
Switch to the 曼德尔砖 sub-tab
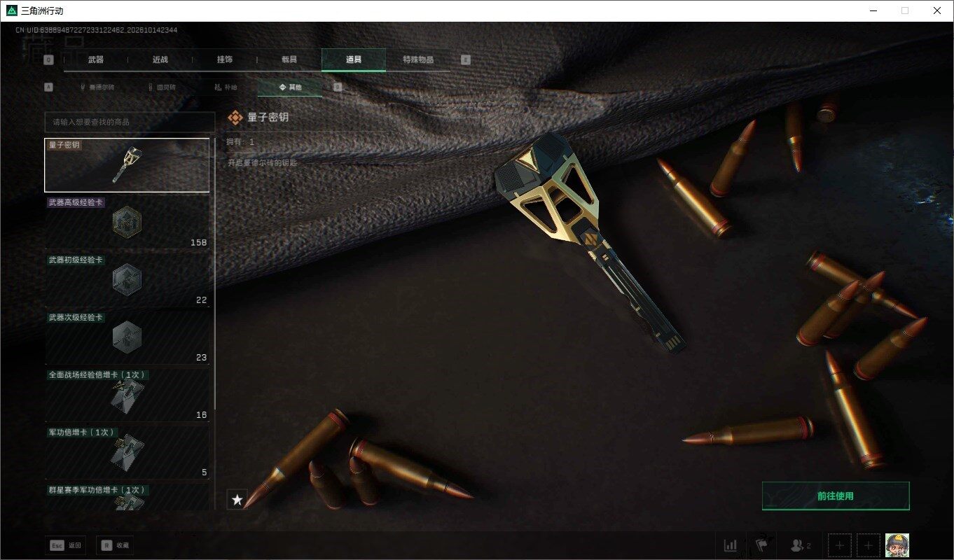pyautogui.click(x=97, y=87)
